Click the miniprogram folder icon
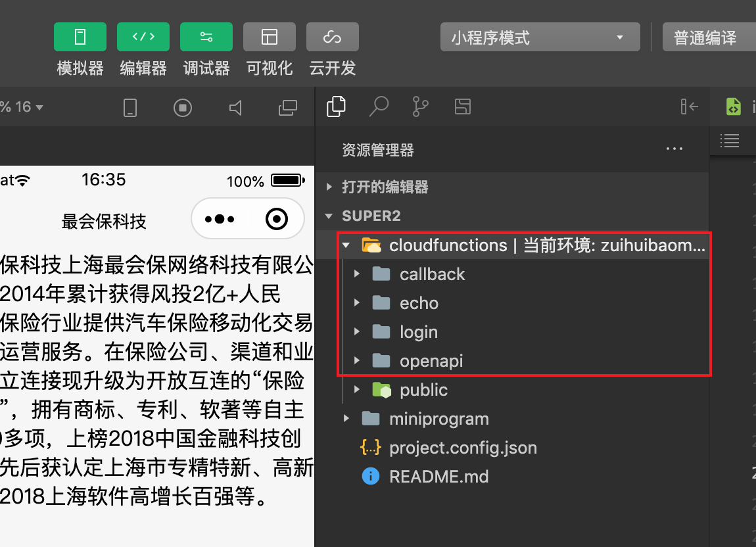 tap(371, 418)
